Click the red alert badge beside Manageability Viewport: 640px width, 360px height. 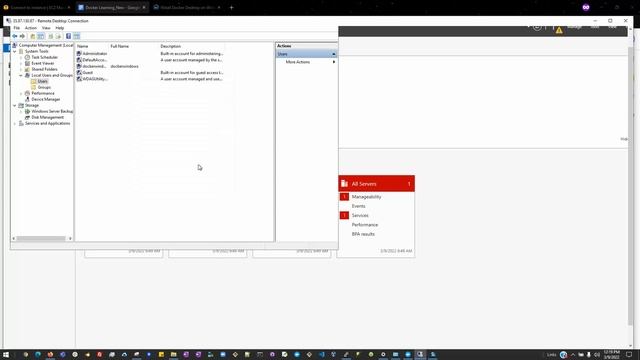click(344, 197)
